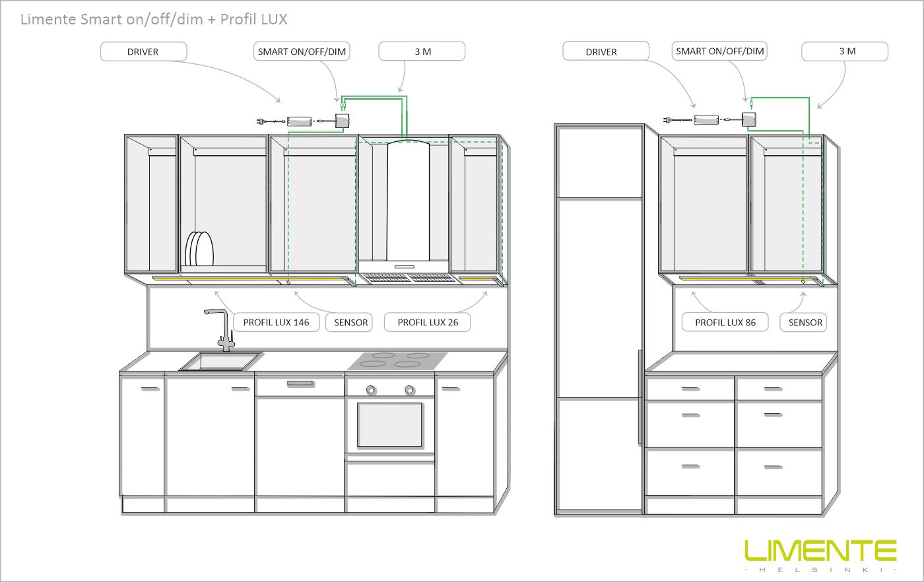
Task: Click the tall refrigerator cabinet handle
Action: (640, 397)
